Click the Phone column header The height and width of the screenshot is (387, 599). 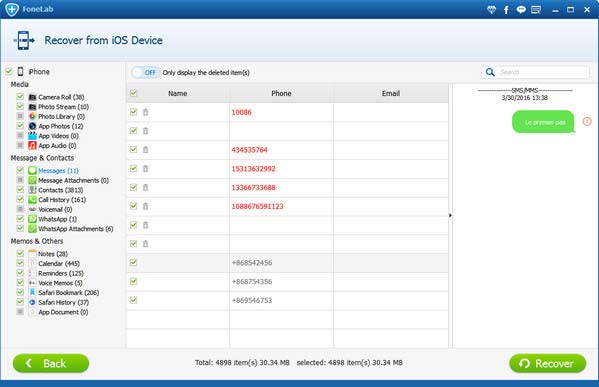point(281,93)
